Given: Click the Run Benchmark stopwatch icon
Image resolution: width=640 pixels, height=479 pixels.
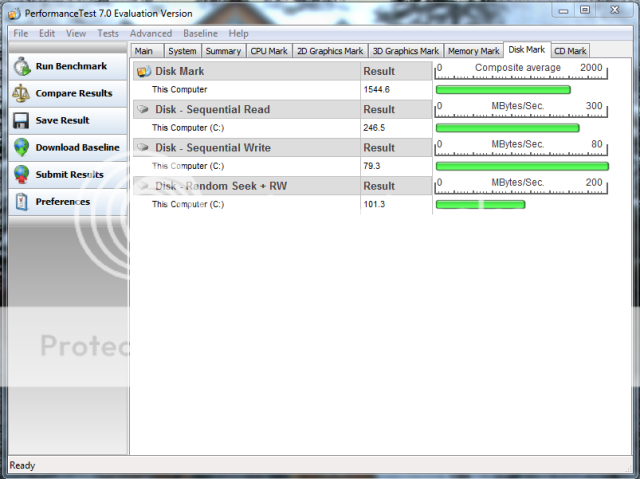Looking at the screenshot, I should pos(20,66).
